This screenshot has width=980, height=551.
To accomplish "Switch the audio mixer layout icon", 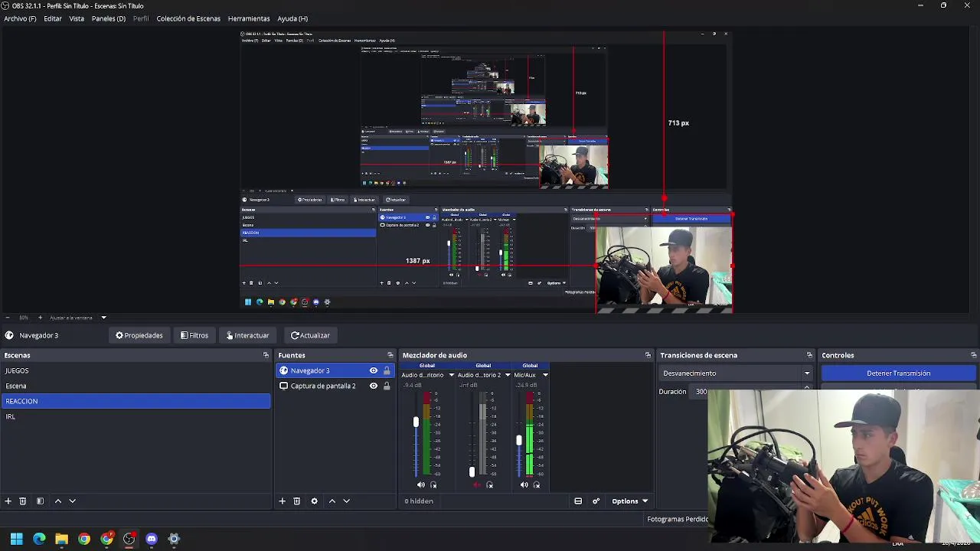I will [578, 501].
